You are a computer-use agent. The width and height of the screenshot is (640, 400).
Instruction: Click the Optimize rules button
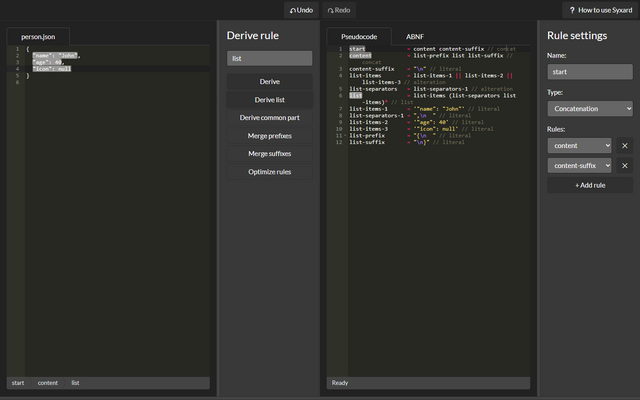269,172
